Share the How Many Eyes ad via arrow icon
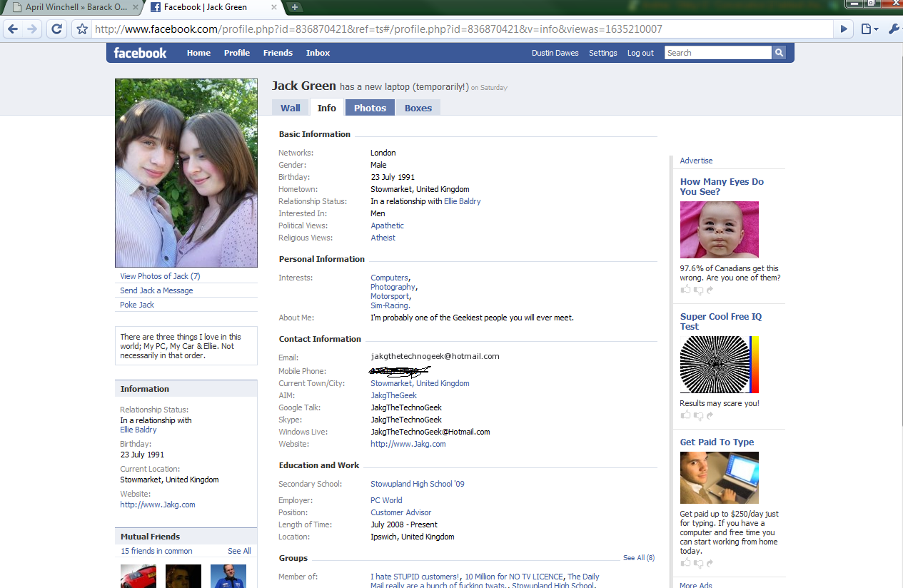The height and width of the screenshot is (588, 903). click(710, 290)
